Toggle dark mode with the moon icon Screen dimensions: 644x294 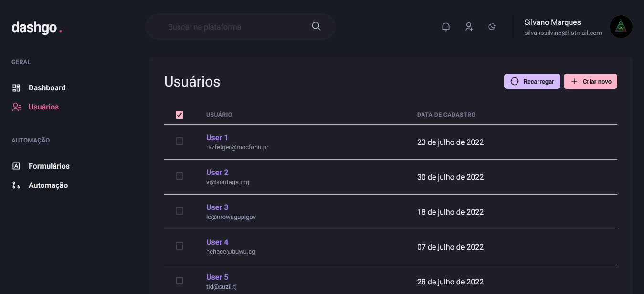click(x=492, y=27)
